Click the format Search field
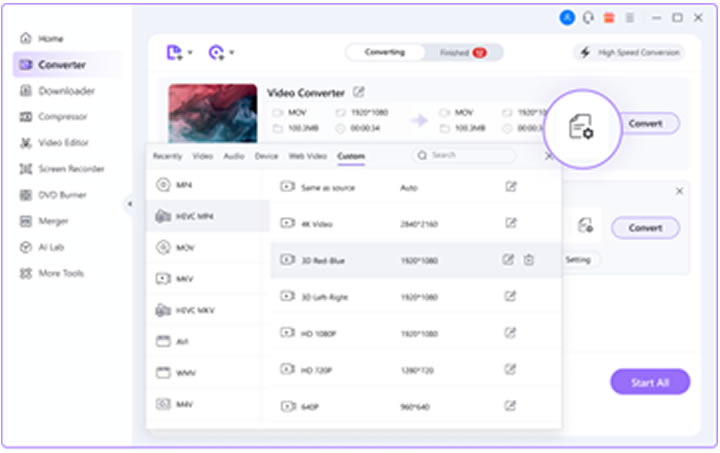This screenshot has width=720, height=453. (x=464, y=155)
